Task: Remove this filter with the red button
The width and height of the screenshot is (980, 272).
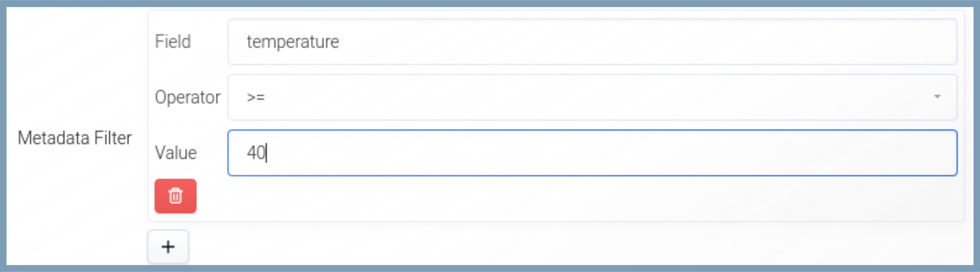Action: coord(175,196)
